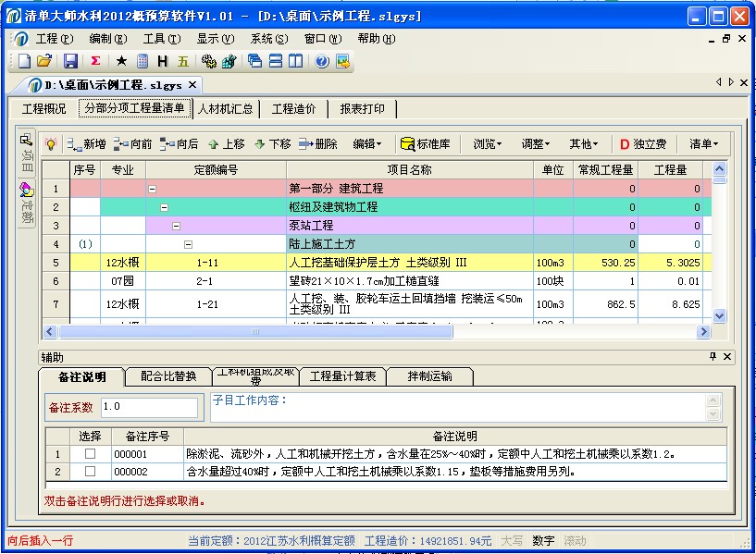Click the 五 toolbar icon

coord(182,61)
